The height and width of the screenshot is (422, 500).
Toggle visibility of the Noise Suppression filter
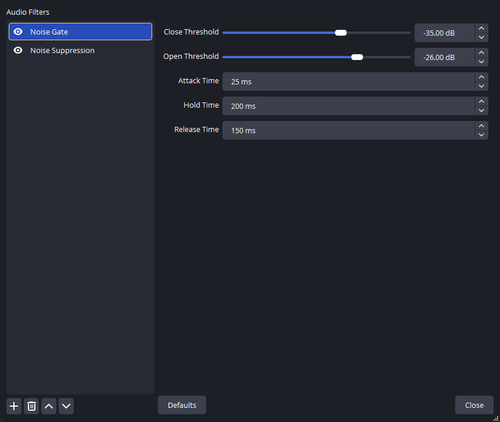pos(18,50)
